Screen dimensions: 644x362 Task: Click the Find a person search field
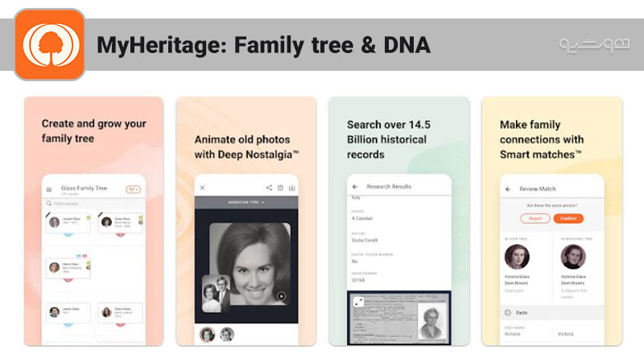pos(94,204)
